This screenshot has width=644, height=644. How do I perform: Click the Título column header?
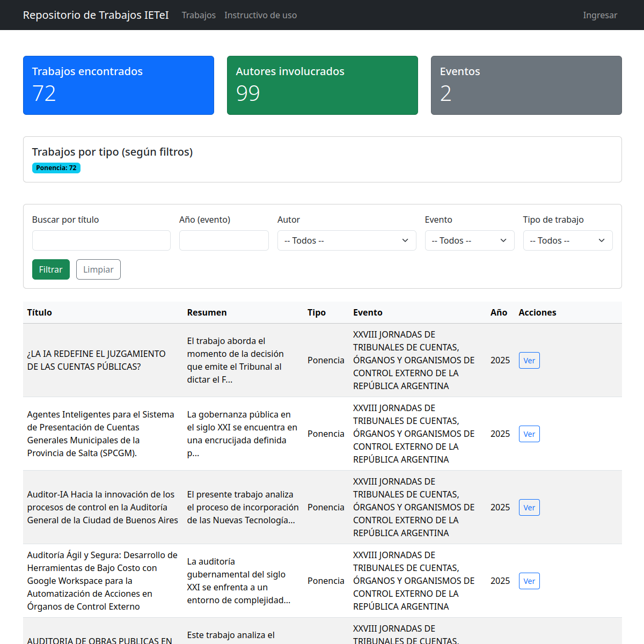pos(40,312)
